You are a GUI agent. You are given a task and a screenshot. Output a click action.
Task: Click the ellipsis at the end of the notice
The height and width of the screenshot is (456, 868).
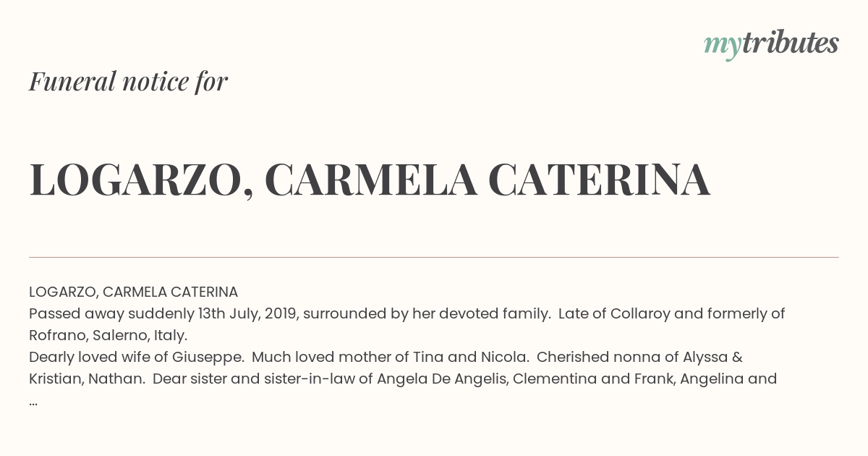coord(33,400)
